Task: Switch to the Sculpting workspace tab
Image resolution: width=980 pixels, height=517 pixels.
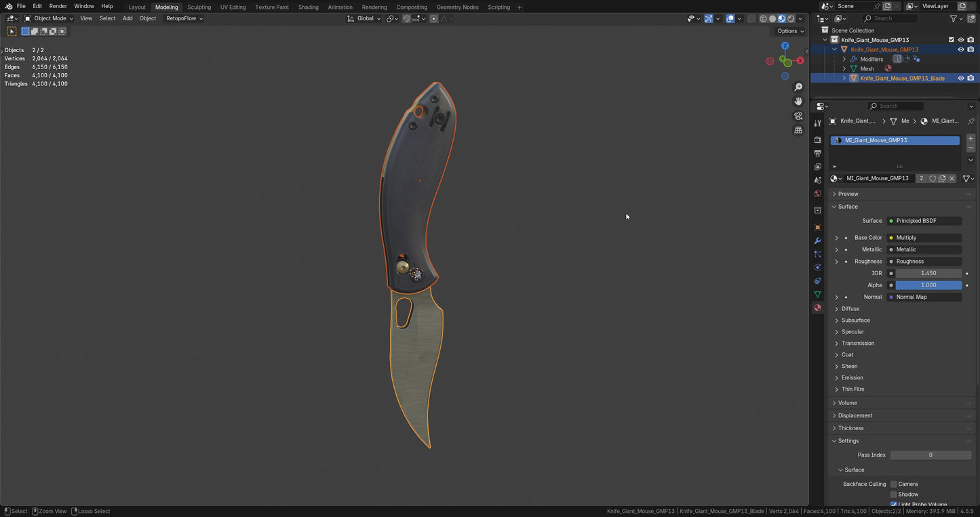Action: (199, 7)
